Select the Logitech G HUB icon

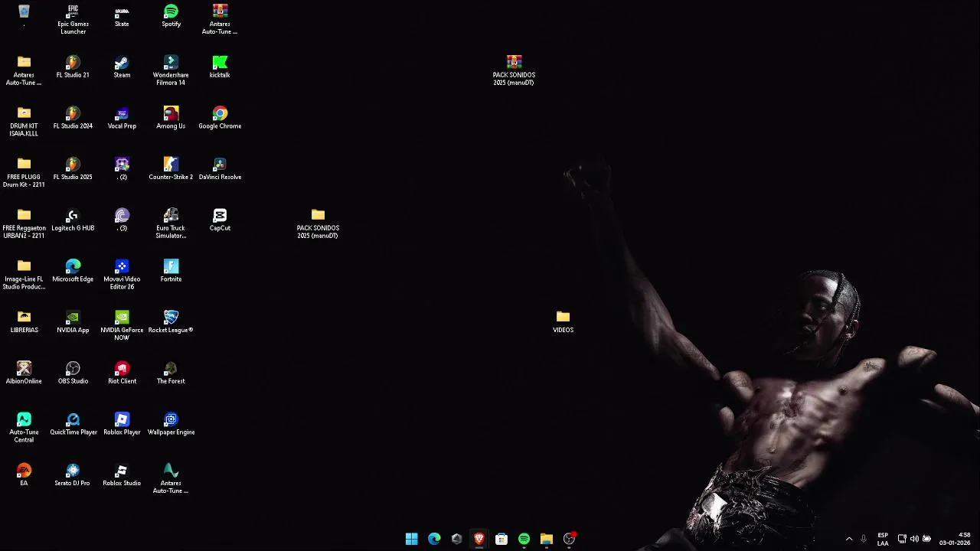point(73,220)
